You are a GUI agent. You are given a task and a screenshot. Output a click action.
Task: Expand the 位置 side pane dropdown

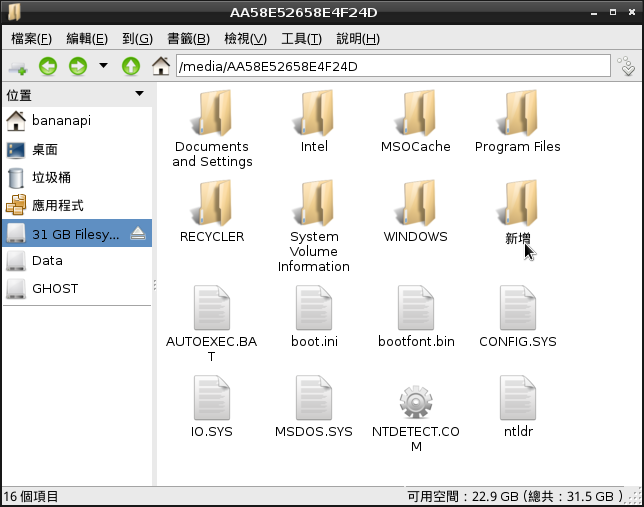coord(140,95)
